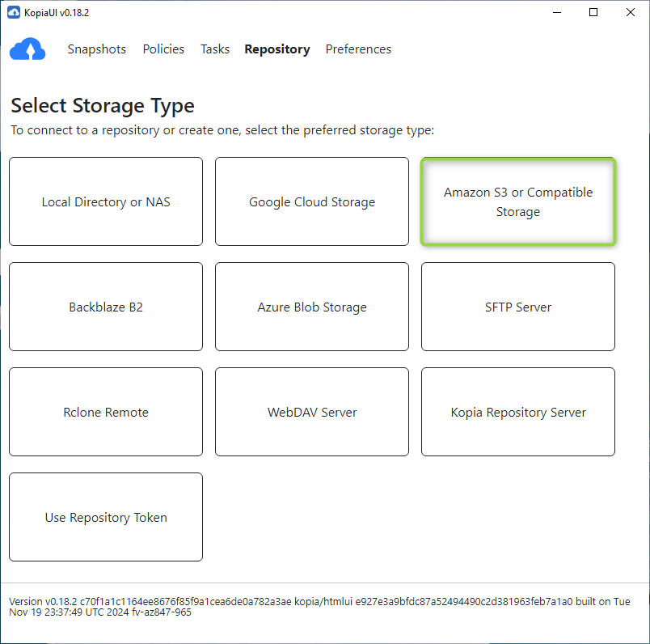The image size is (650, 644).
Task: Select Google Cloud Storage option
Action: (312, 201)
